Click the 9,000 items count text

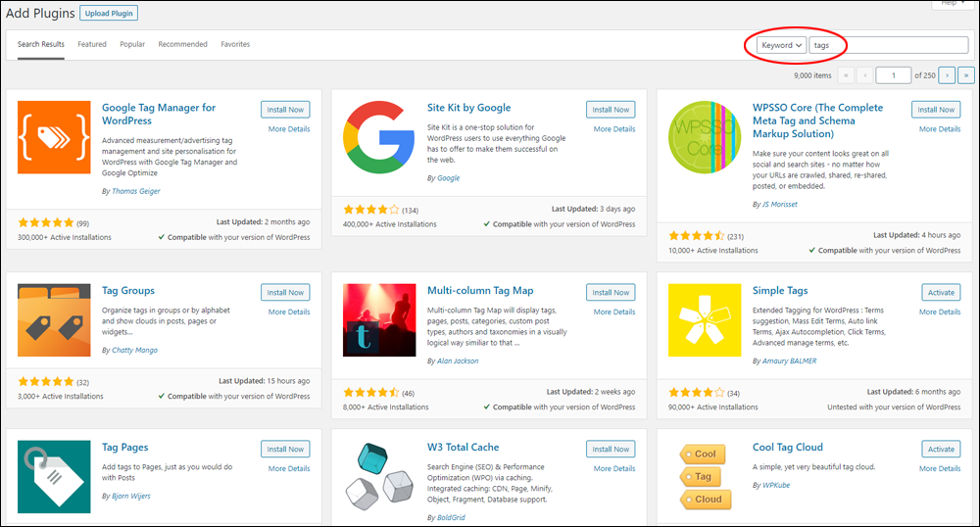pos(812,75)
